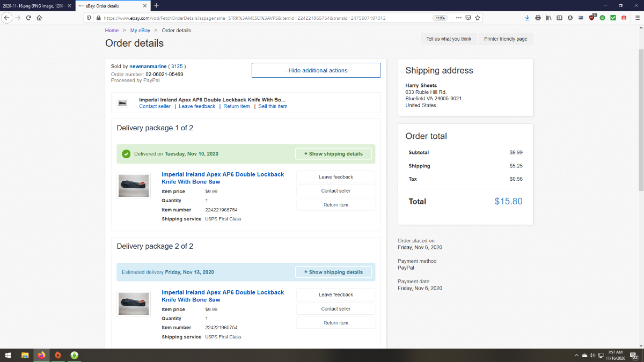This screenshot has height=362, width=644.
Task: Collapse with Hide additional actions
Action: pos(316,70)
